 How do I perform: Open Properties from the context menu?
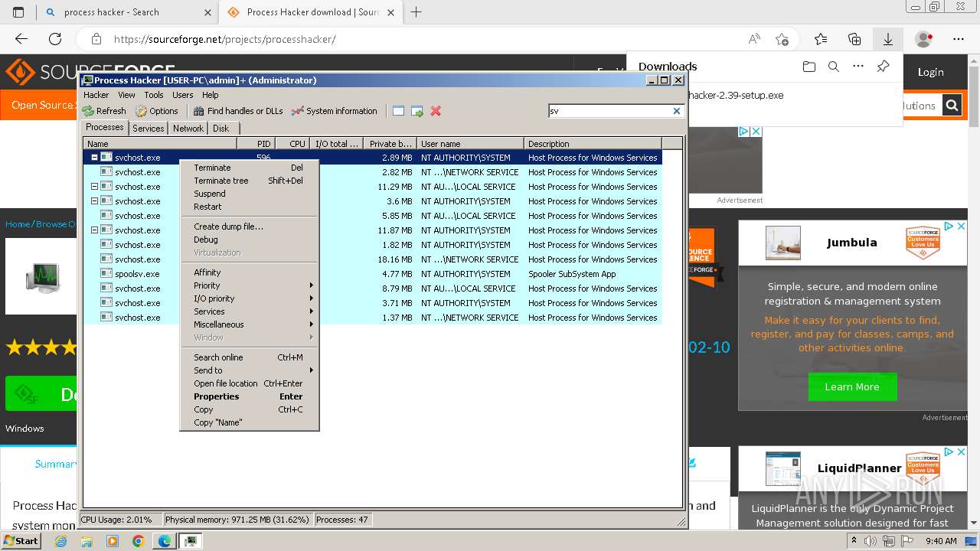[x=249, y=396]
